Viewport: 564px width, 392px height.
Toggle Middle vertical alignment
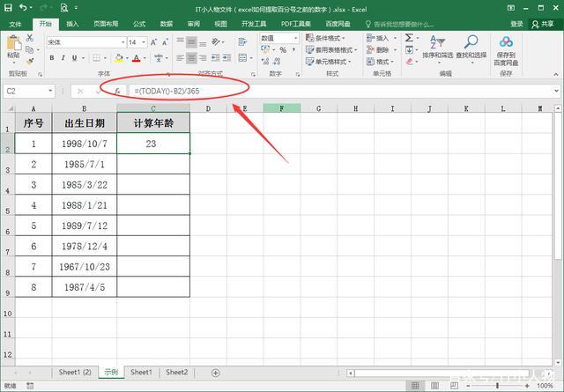coord(192,42)
